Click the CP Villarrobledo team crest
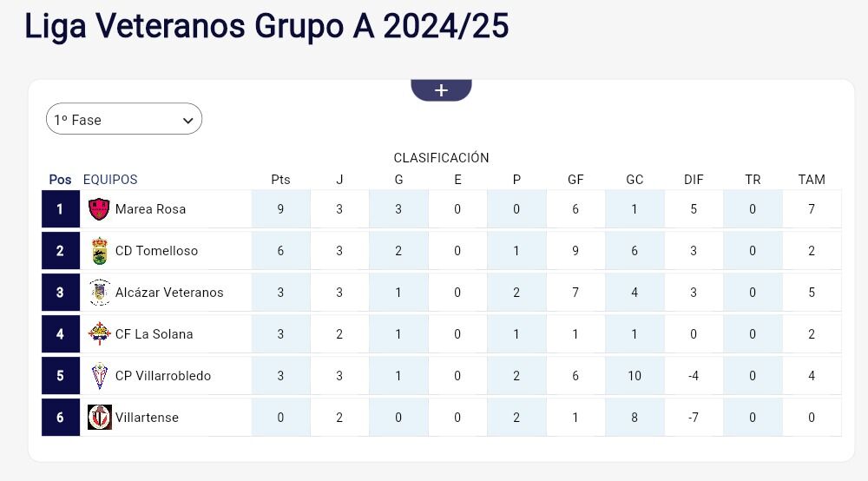The height and width of the screenshot is (481, 868). coord(100,376)
